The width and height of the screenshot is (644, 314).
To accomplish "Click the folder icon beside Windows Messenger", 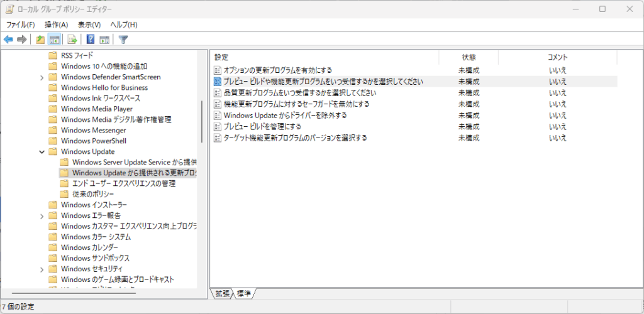I will pos(52,131).
